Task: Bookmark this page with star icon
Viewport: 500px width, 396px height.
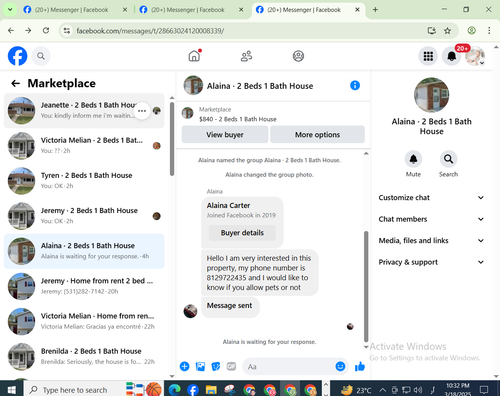Action: coord(447,31)
